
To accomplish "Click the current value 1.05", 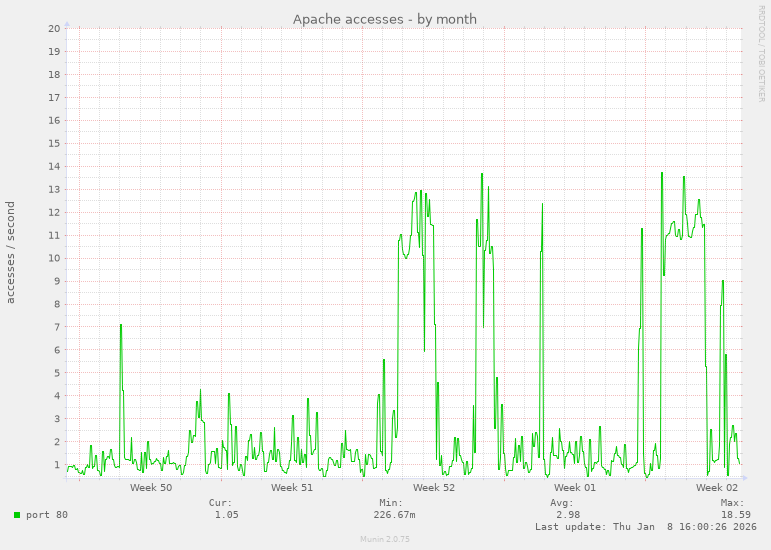I will (227, 515).
